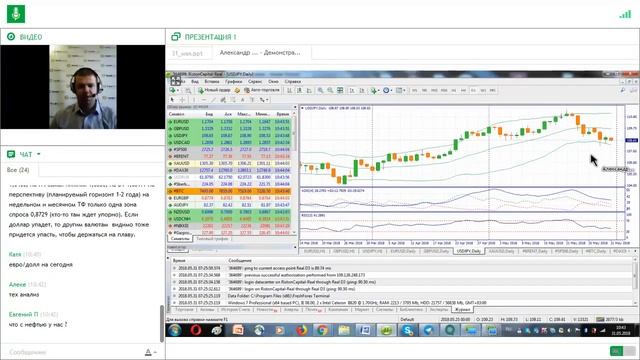Switch to the Тиковый график tab
The width and height of the screenshot is (640, 360).
coord(212,239)
